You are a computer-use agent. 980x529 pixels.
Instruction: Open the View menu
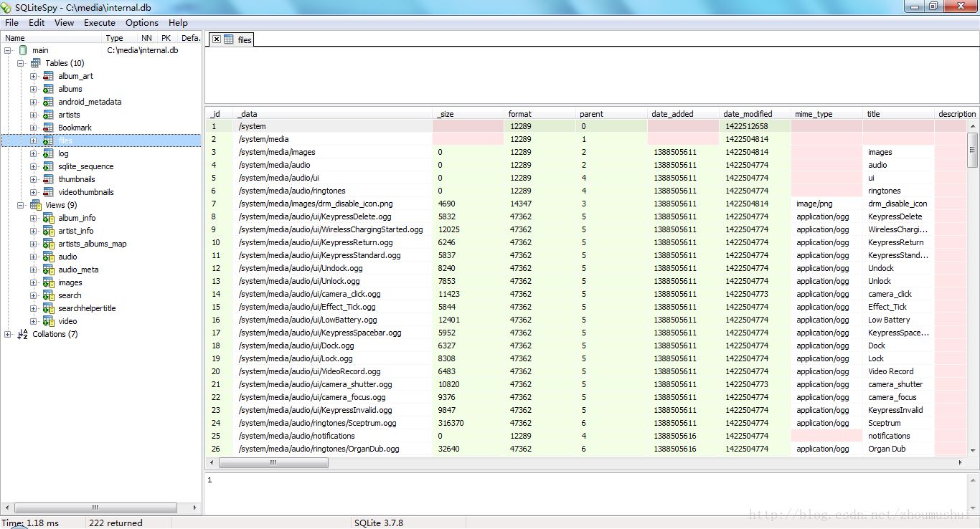pyautogui.click(x=64, y=23)
